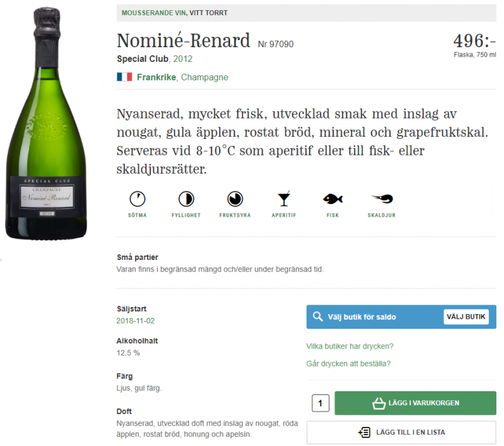Click the basket icon on green button
Image resolution: width=504 pixels, height=446 pixels.
379,403
